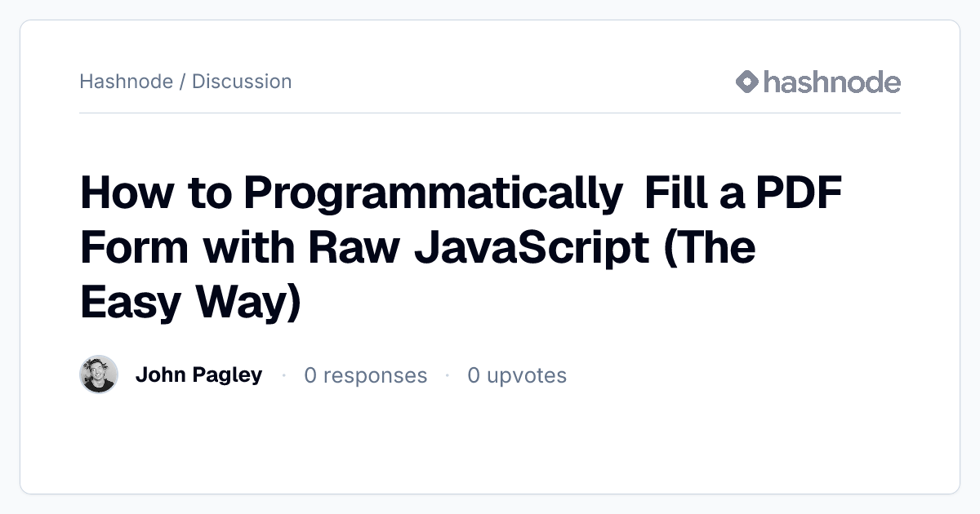Click the hashnode diamond logo icon

pos(747,82)
